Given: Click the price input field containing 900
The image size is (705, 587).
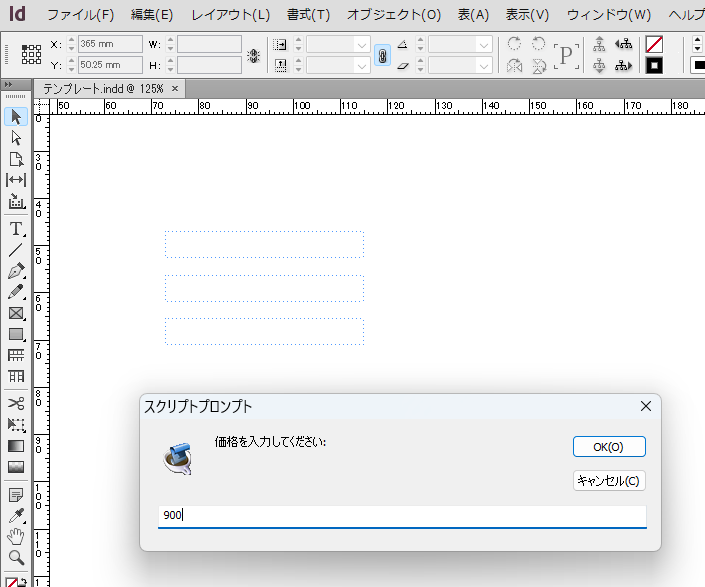Looking at the screenshot, I should point(402,516).
